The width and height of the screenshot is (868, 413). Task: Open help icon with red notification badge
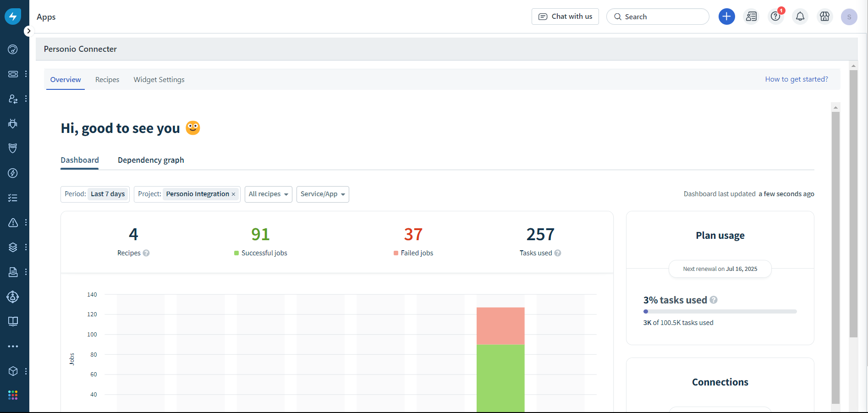776,17
